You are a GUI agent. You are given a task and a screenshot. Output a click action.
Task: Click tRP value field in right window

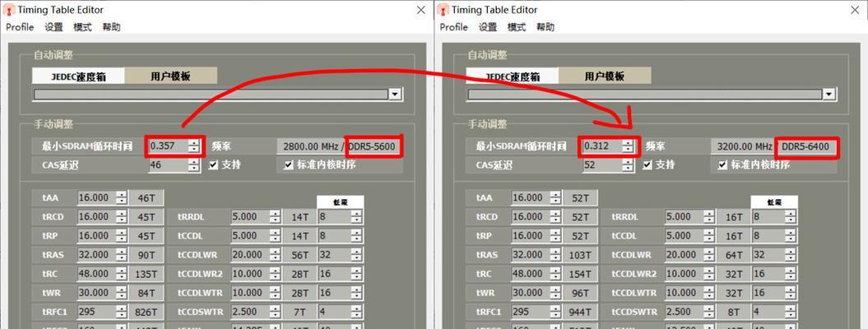coord(531,235)
